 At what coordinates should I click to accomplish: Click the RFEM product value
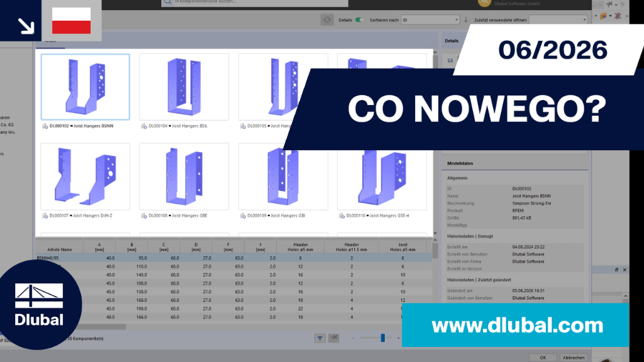518,211
